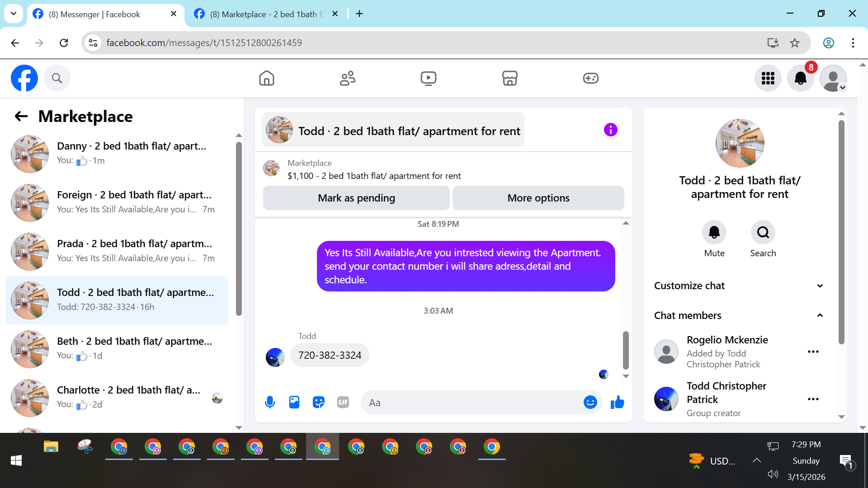Open the Marketplace storefront icon
This screenshot has width=868, height=488.
click(509, 78)
